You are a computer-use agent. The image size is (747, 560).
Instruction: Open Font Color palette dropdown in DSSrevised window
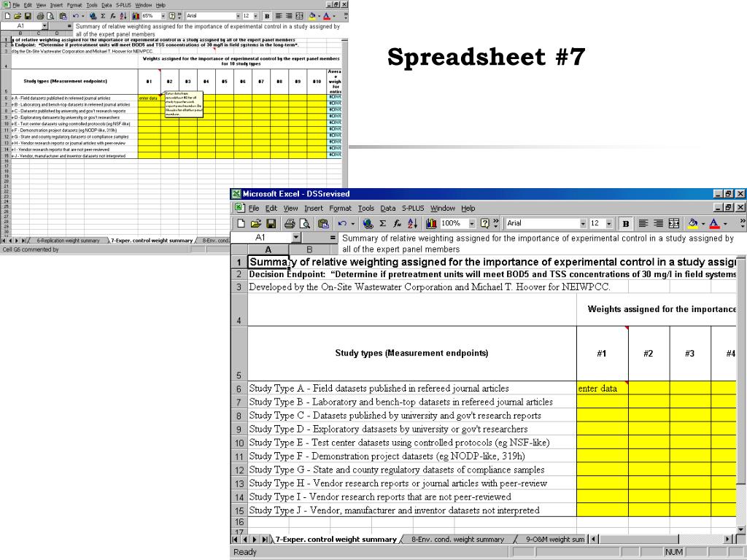(724, 223)
